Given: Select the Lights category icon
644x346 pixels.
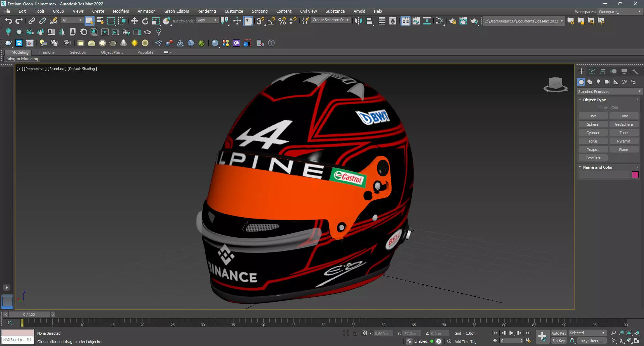Looking at the screenshot, I should (x=598, y=82).
